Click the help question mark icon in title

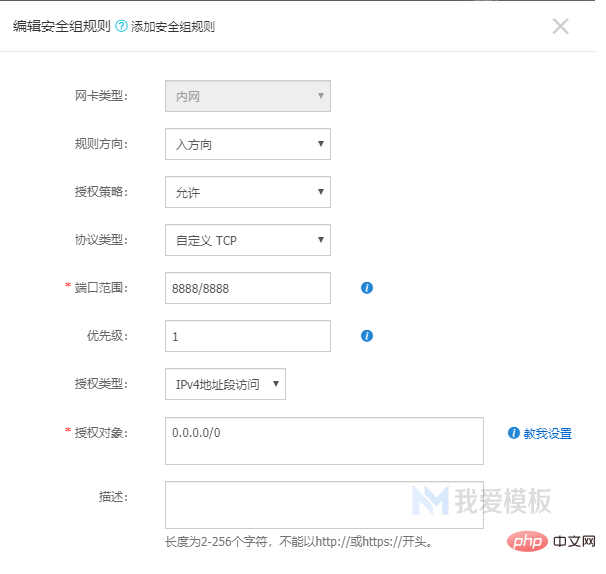pos(121,26)
